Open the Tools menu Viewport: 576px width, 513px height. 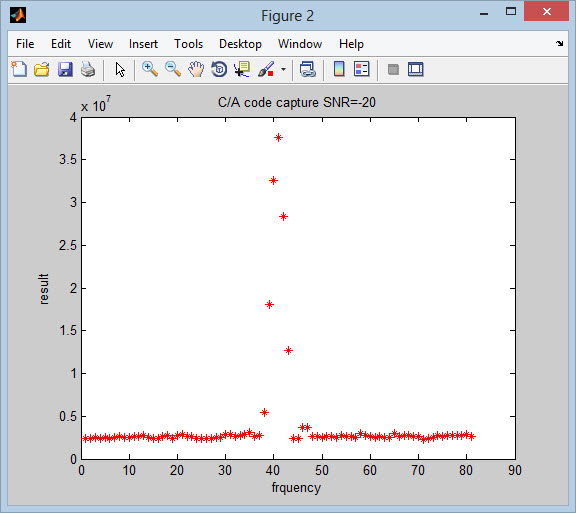[x=188, y=44]
